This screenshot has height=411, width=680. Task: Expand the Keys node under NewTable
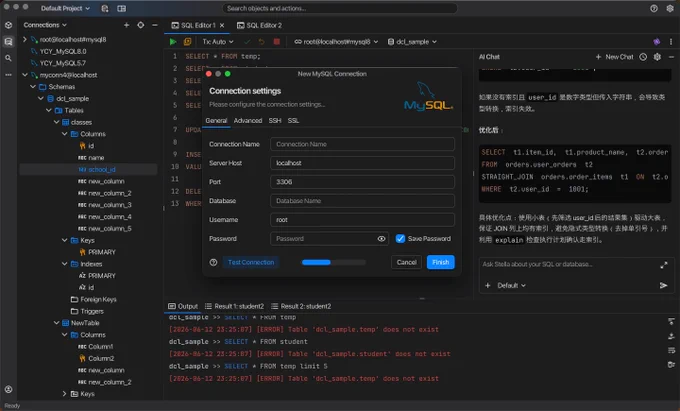(64, 394)
